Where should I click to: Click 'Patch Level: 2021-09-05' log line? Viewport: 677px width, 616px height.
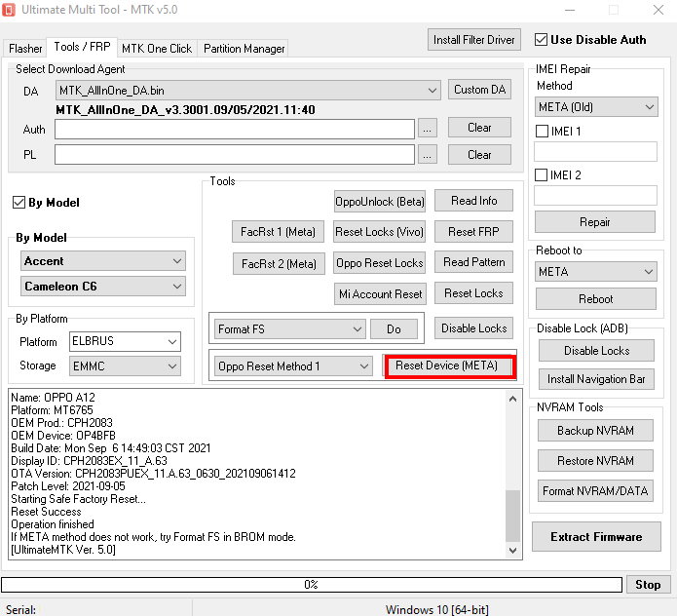pos(68,486)
